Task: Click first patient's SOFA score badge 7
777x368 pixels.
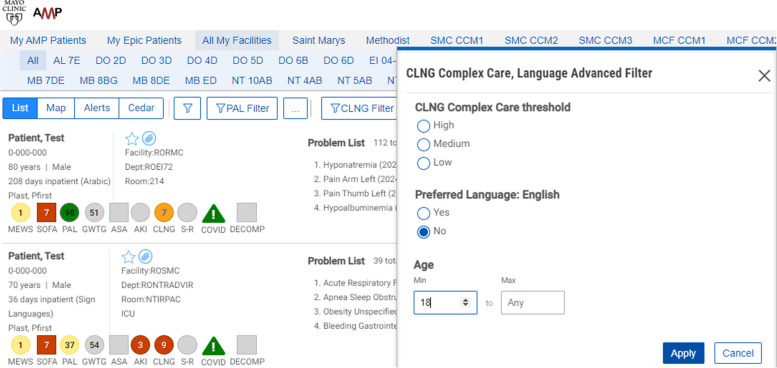Action: coord(47,213)
